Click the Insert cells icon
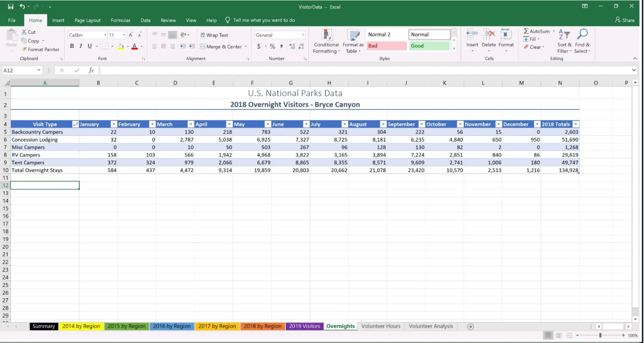Screen dimensions: 644x343 coord(472,35)
